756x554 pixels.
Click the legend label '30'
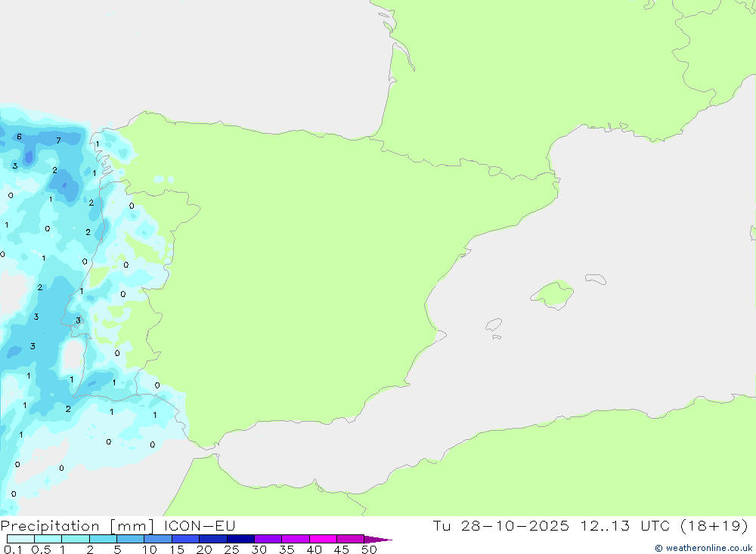(x=259, y=549)
